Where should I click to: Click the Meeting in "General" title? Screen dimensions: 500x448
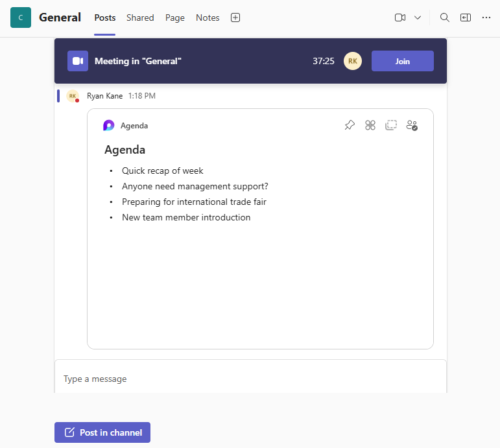(x=137, y=61)
